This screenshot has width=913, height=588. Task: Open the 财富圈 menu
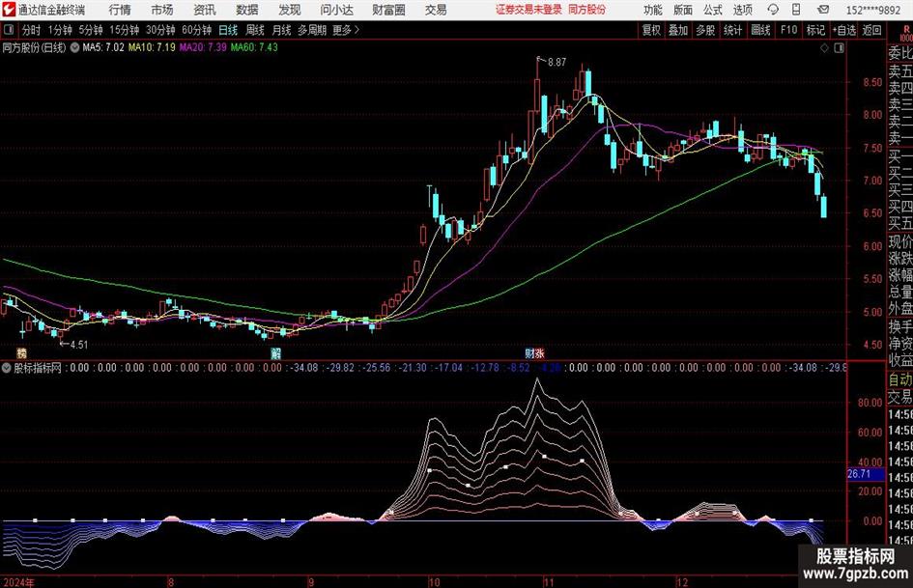388,10
